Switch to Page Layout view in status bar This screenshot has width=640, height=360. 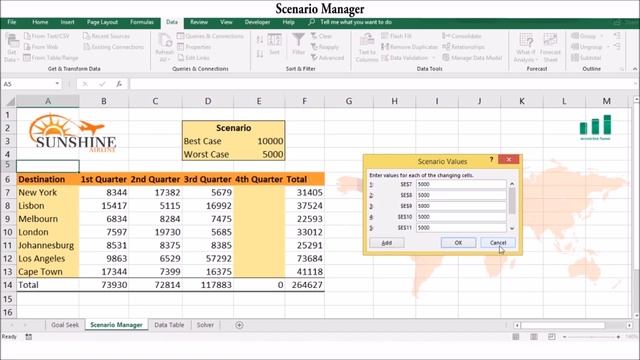pos(534,337)
